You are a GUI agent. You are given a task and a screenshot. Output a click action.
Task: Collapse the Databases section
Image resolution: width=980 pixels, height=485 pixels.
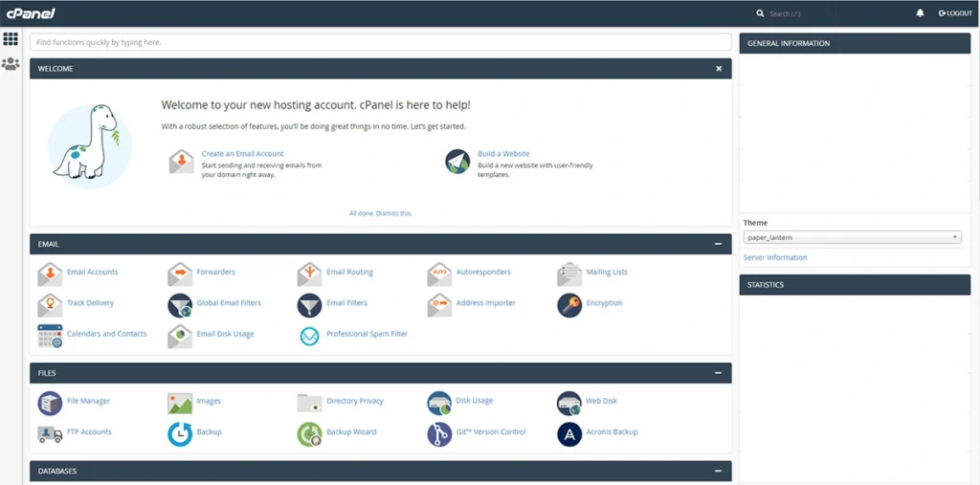click(718, 471)
